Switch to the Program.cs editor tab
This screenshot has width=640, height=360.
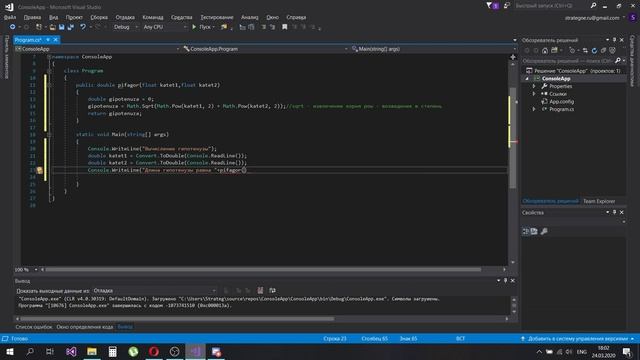click(28, 40)
